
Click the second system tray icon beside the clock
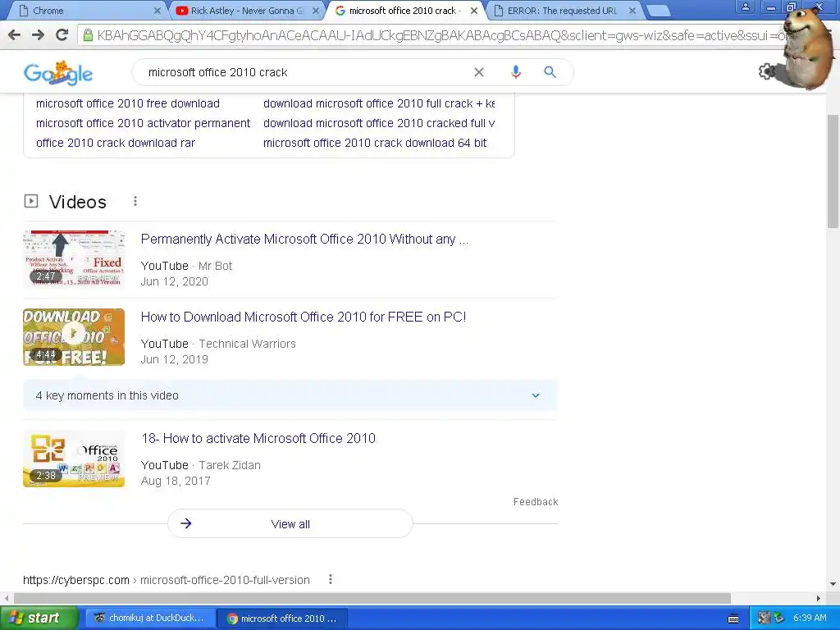779,619
